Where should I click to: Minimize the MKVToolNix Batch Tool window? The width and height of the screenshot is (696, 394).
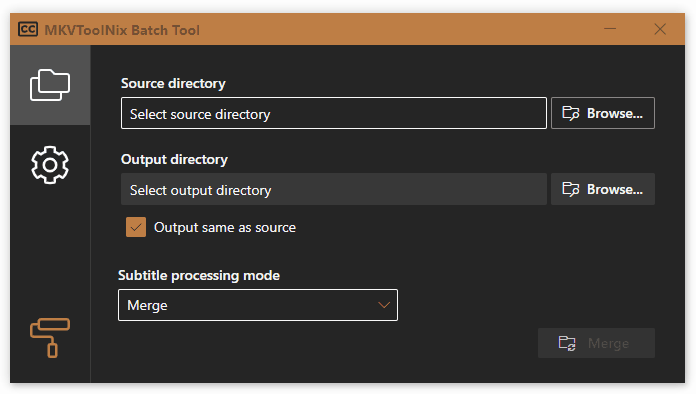[x=610, y=29]
